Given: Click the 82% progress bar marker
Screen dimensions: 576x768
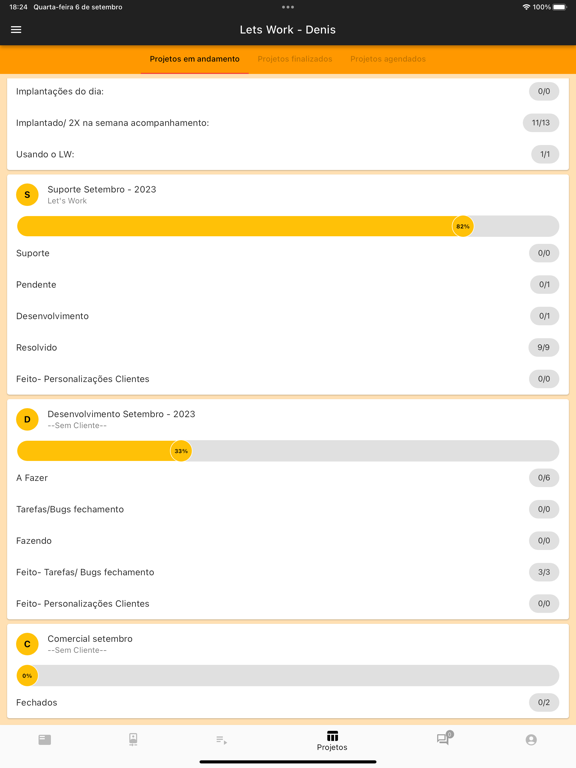Looking at the screenshot, I should pyautogui.click(x=463, y=226).
